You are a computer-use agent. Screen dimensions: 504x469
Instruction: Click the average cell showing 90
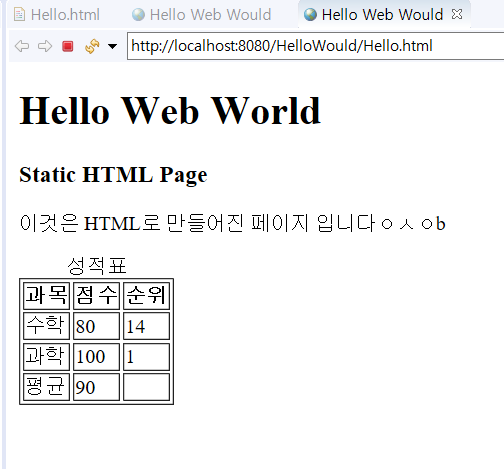click(96, 387)
